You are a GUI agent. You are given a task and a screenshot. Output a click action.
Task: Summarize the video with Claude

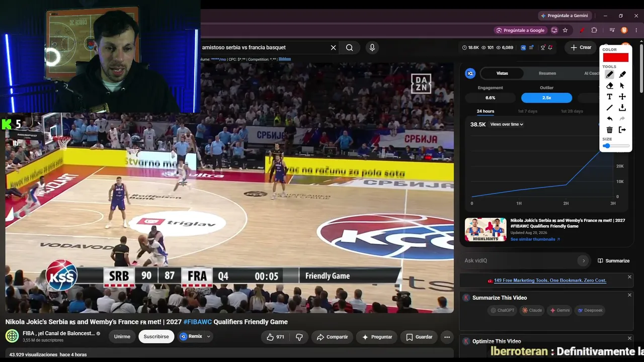pyautogui.click(x=532, y=310)
